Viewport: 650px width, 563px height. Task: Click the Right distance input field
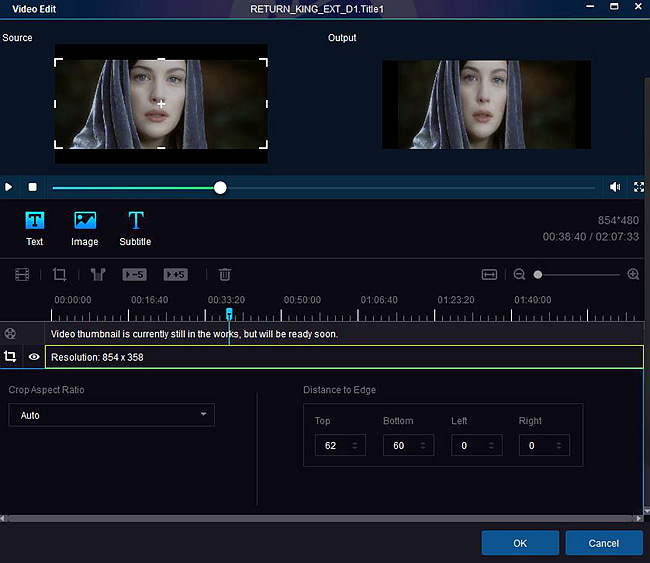[x=544, y=445]
